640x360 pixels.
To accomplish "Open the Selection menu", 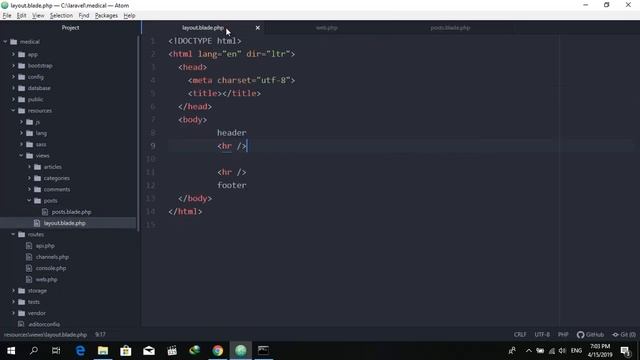I will point(61,16).
